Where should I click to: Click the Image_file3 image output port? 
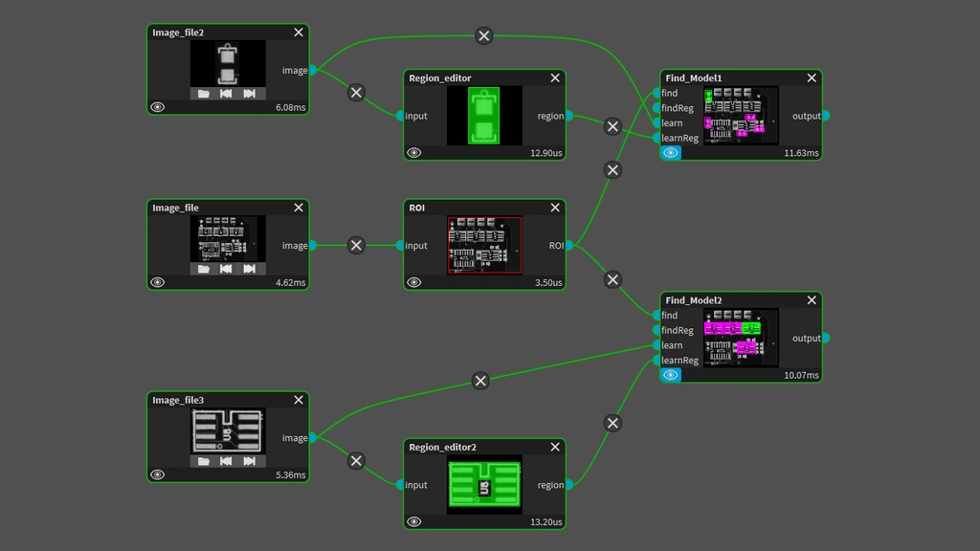tap(313, 438)
